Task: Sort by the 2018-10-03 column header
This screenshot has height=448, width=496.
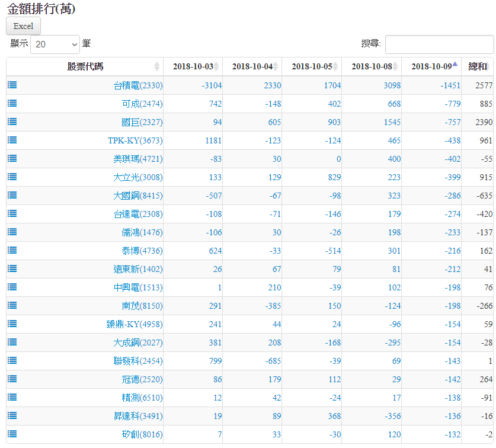Action: 193,66
